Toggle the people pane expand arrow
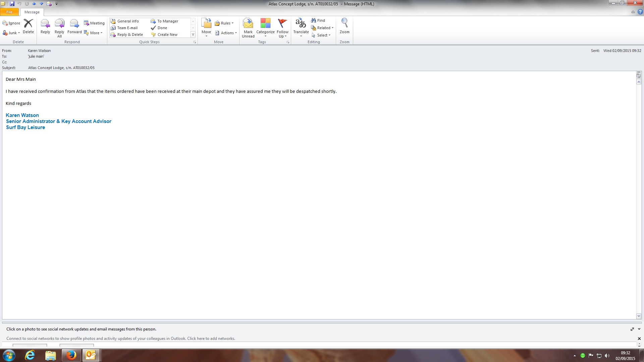The height and width of the screenshot is (362, 644). point(639,329)
